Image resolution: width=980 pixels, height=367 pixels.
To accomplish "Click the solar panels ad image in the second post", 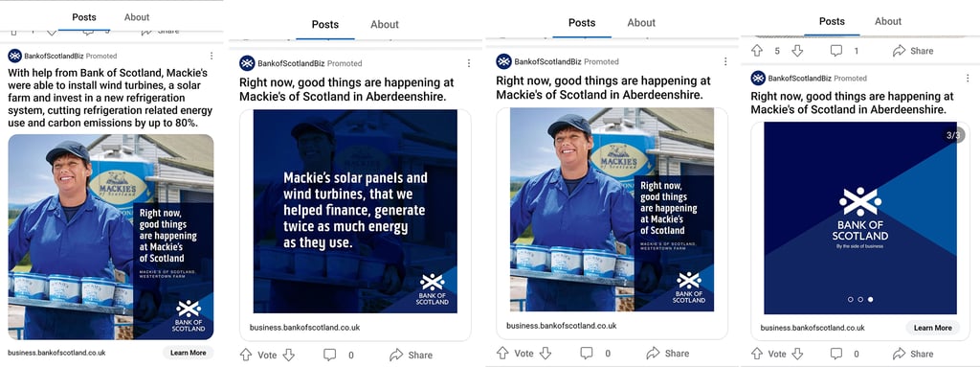I will [355, 212].
